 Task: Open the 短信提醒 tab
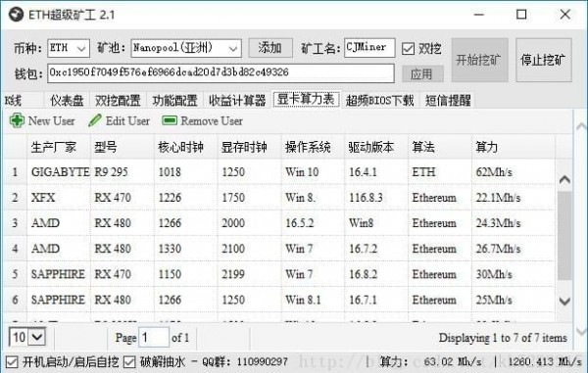coord(448,101)
